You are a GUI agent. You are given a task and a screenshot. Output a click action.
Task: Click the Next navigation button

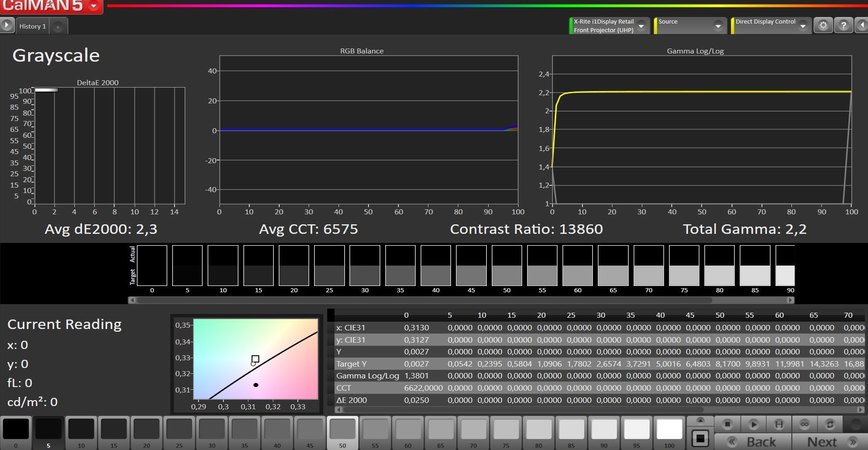click(830, 442)
